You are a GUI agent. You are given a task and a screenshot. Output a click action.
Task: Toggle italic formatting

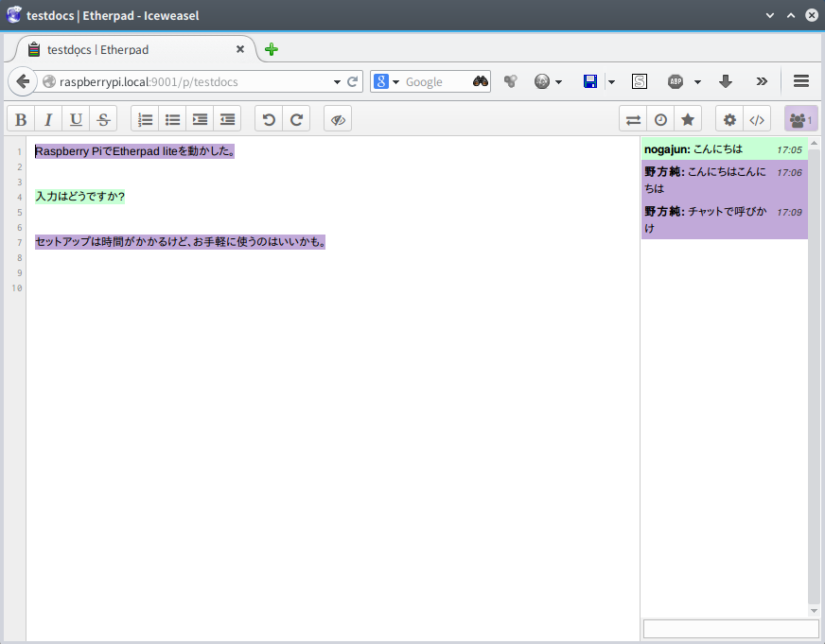coord(48,119)
